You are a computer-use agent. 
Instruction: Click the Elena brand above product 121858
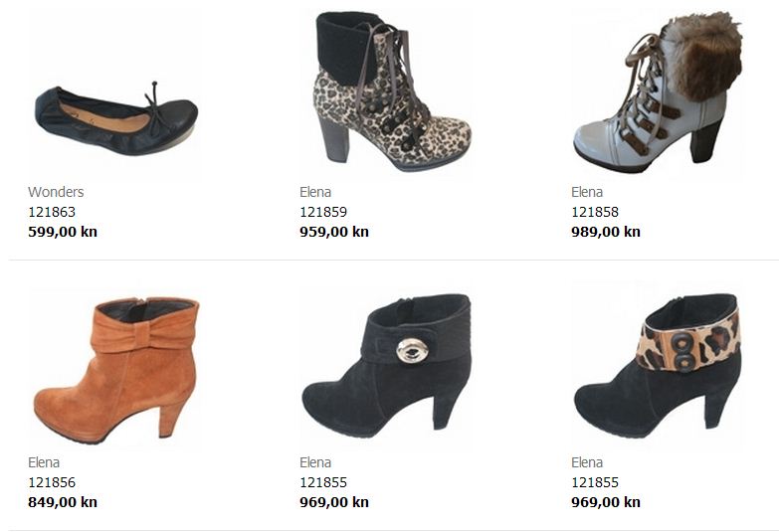coord(587,192)
